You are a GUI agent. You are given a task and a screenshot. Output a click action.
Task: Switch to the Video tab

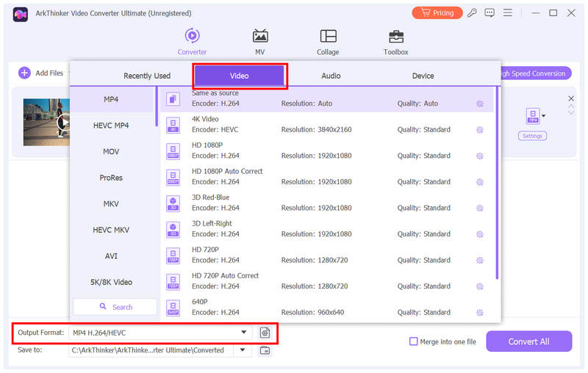(x=240, y=76)
